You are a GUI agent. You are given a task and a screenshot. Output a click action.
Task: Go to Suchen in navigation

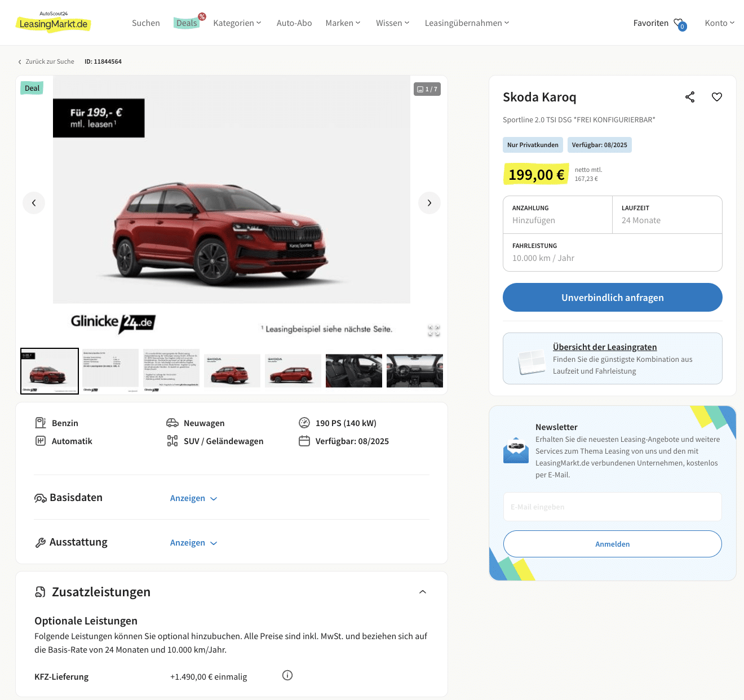(146, 23)
